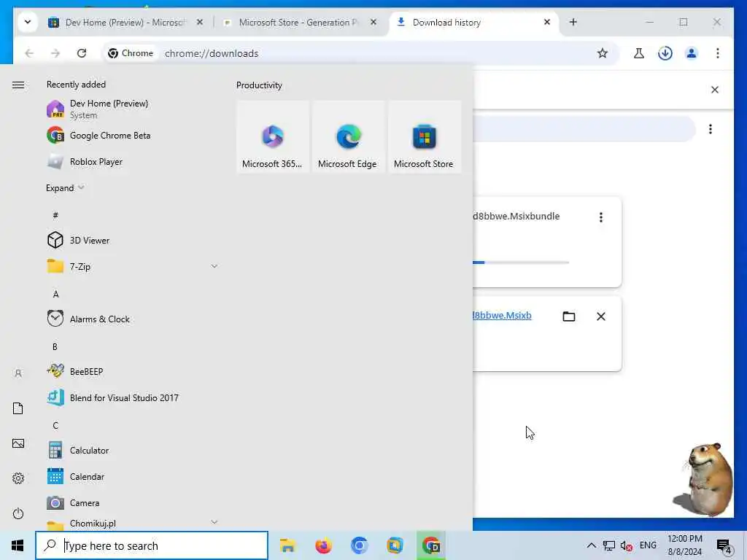
Task: Expand the Recently added list
Action: pyautogui.click(x=65, y=187)
